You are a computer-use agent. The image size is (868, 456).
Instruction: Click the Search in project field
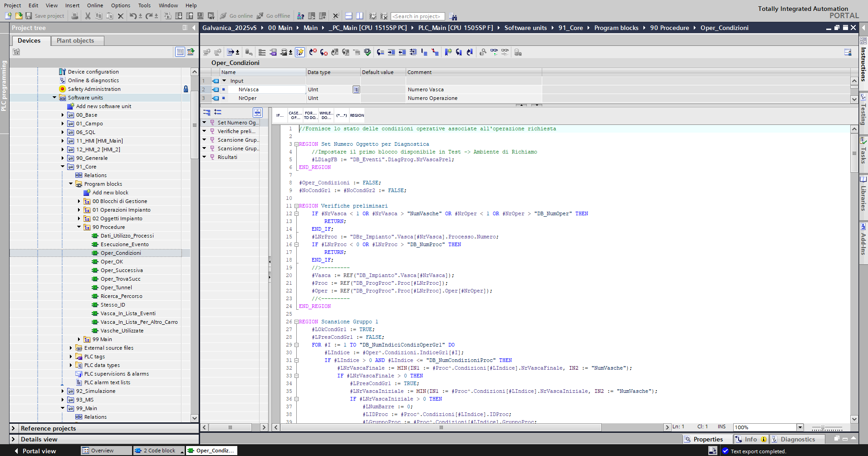(417, 16)
